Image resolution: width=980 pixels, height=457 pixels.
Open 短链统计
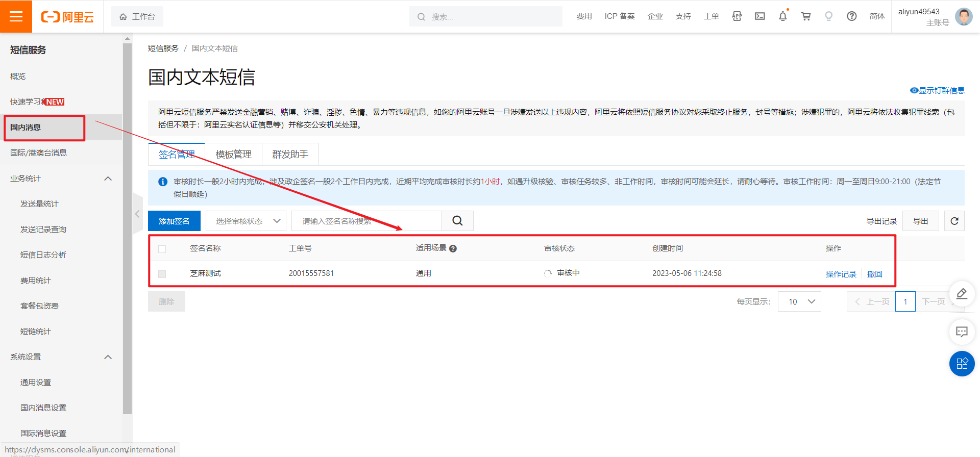coord(36,332)
